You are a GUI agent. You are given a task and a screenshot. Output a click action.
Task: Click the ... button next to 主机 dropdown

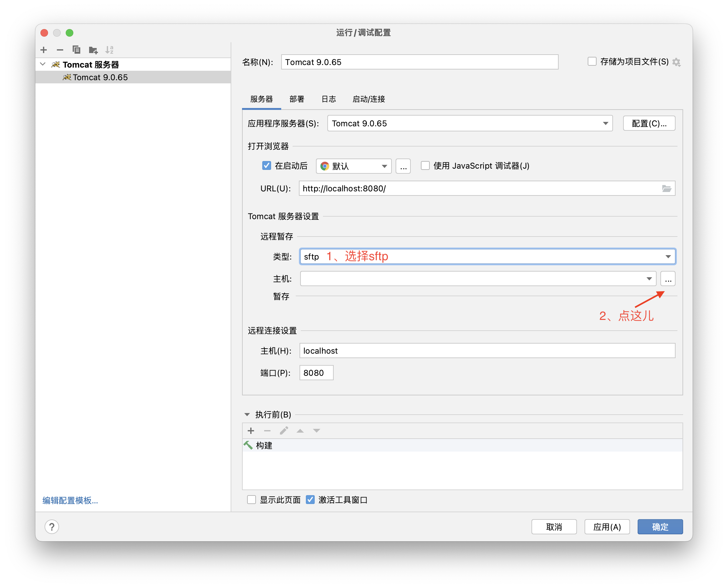pos(668,279)
